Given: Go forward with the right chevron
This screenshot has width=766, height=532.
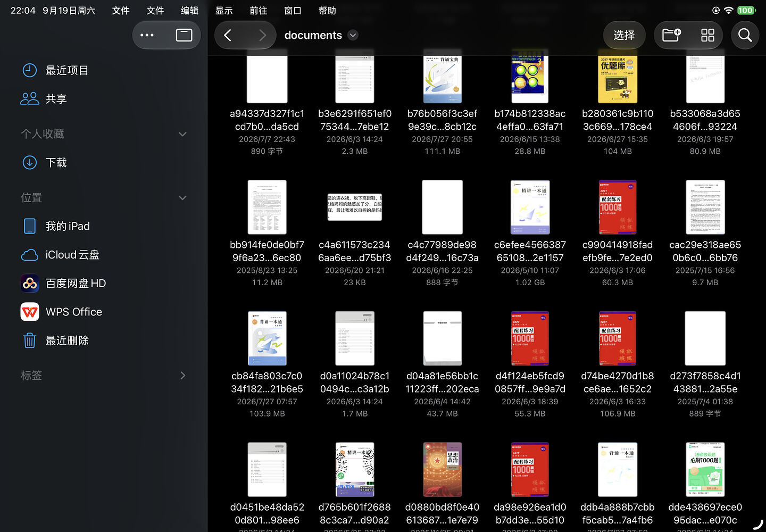Looking at the screenshot, I should point(262,35).
